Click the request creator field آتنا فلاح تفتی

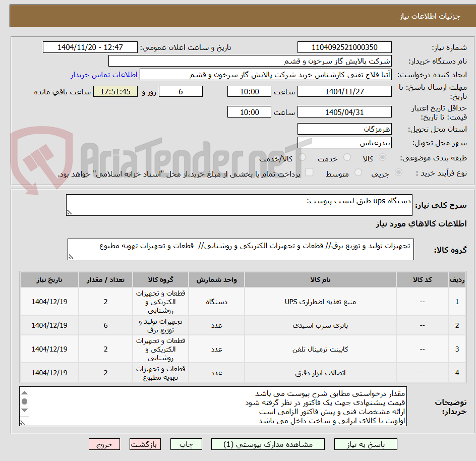[x=266, y=75]
